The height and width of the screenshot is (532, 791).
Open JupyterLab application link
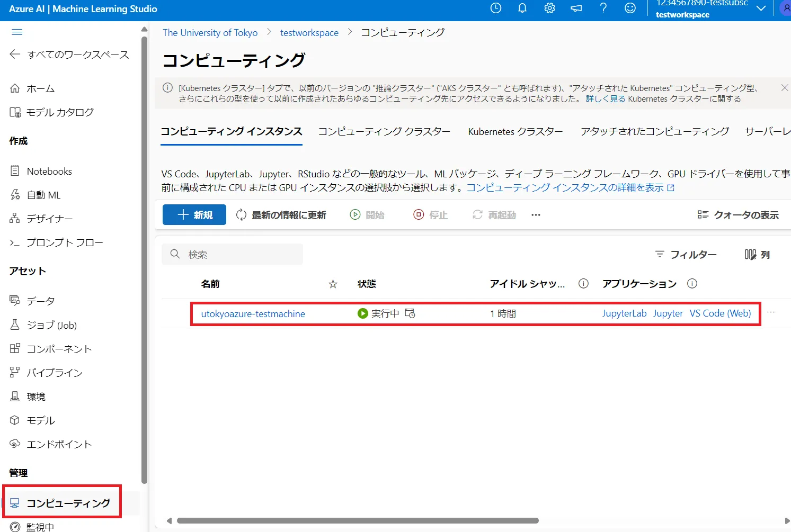click(624, 313)
